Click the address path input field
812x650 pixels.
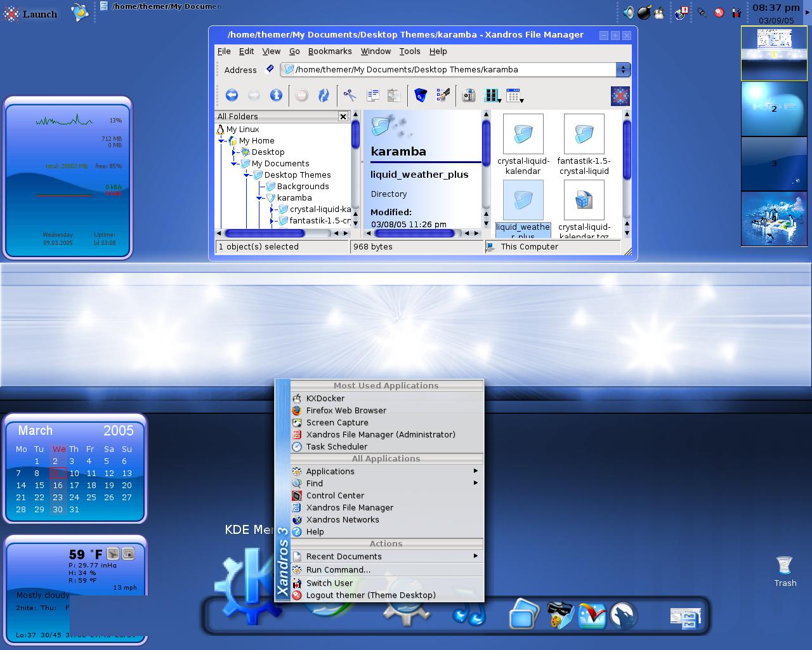pyautogui.click(x=449, y=69)
